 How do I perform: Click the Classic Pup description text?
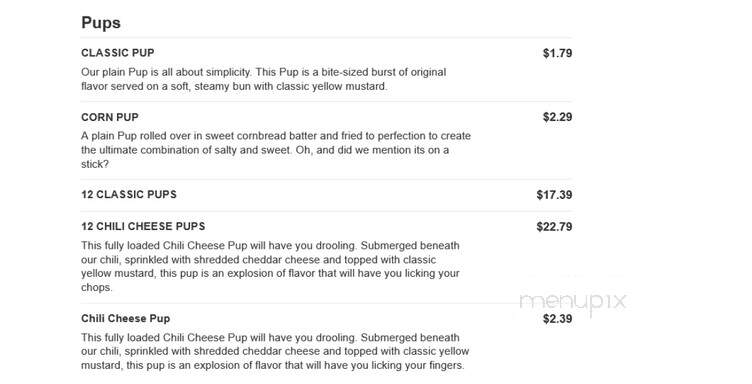tap(264, 80)
